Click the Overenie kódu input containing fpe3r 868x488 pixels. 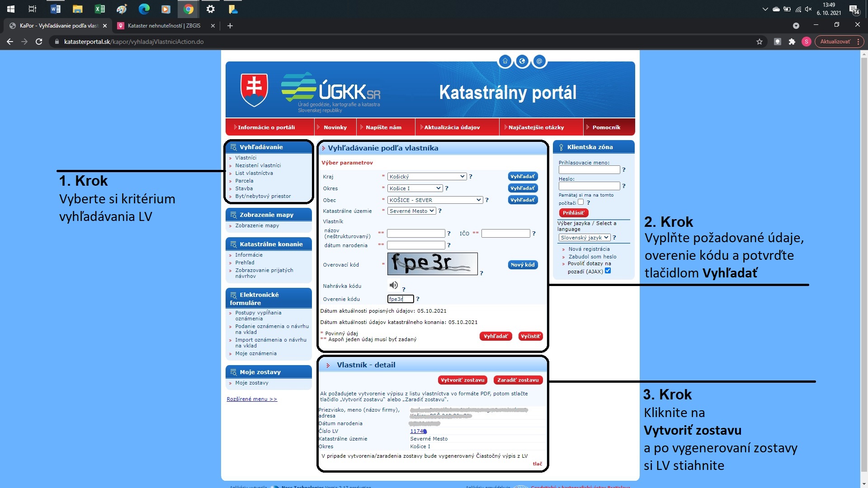[401, 299]
